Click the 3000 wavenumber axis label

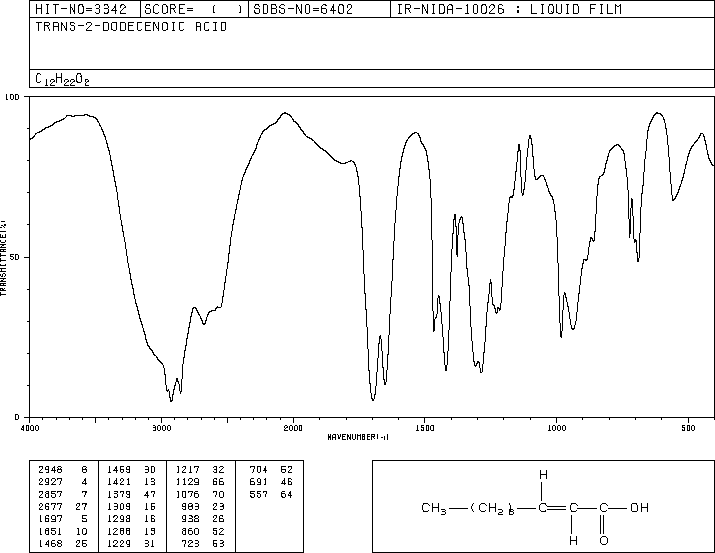click(x=161, y=428)
